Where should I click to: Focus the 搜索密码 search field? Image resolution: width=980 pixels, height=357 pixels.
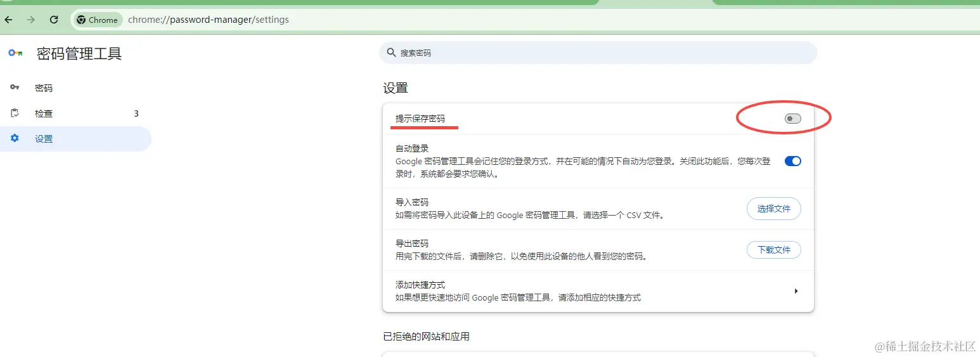[598, 53]
